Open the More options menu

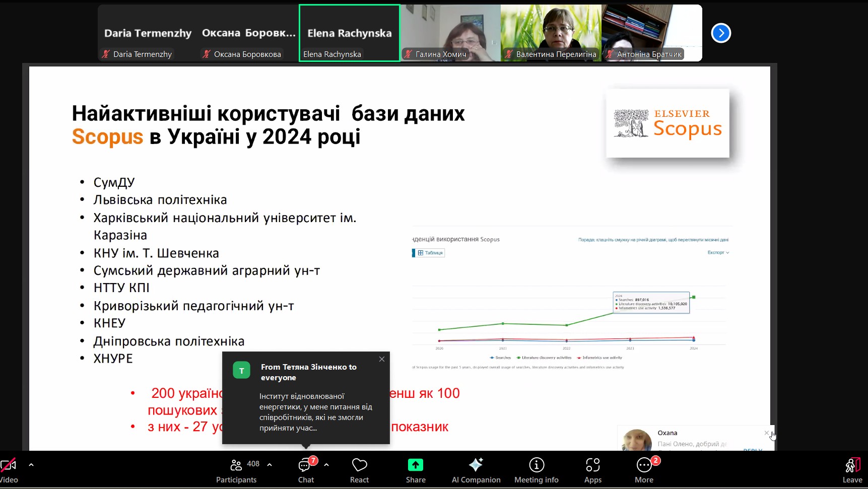pyautogui.click(x=644, y=470)
